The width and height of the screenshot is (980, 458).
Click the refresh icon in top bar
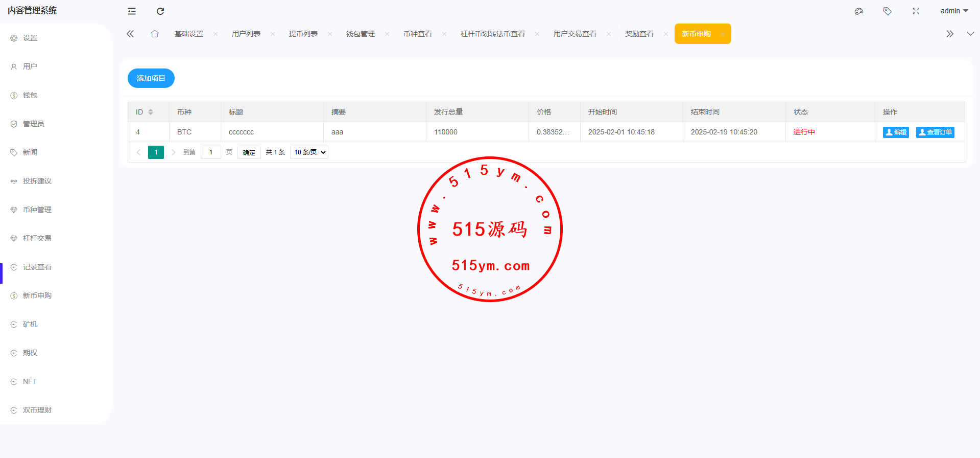[160, 11]
